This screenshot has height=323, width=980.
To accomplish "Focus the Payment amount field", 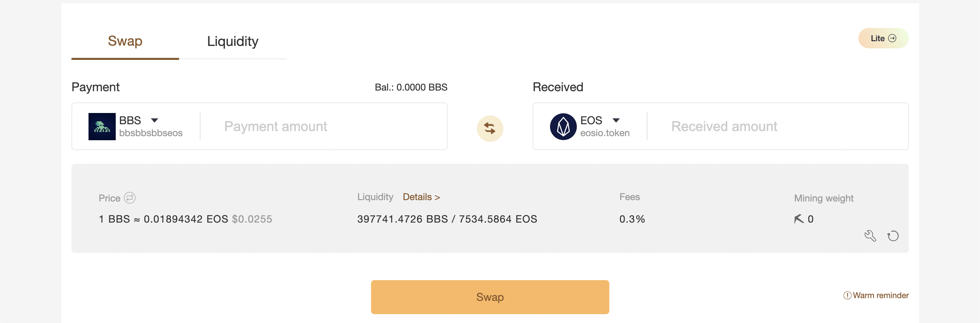I will pyautogui.click(x=323, y=126).
